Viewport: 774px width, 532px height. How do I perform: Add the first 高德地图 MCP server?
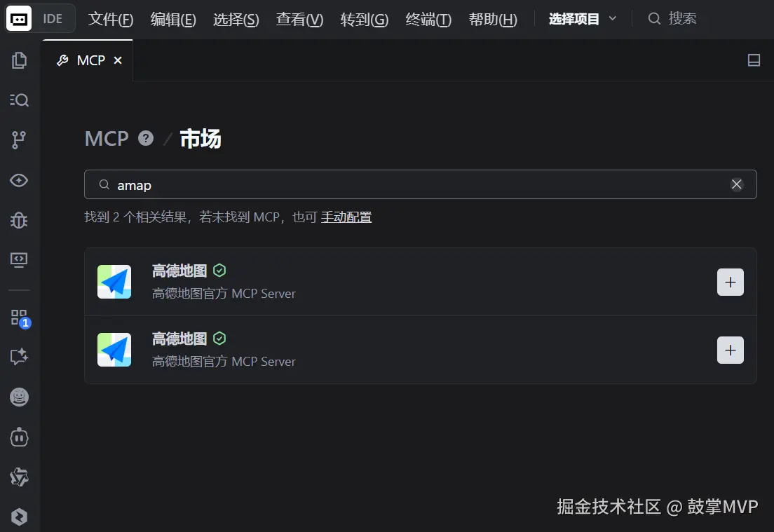(x=730, y=282)
